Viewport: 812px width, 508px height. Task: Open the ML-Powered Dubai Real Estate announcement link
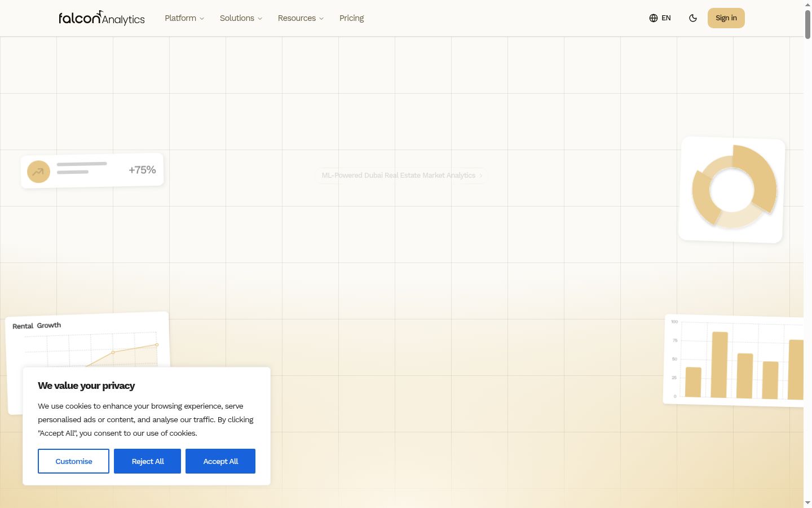click(401, 176)
